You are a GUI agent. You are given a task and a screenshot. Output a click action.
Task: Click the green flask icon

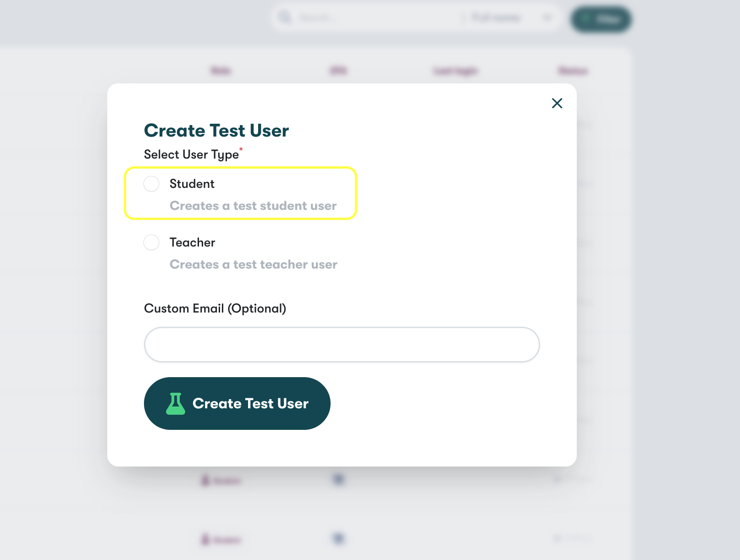176,403
